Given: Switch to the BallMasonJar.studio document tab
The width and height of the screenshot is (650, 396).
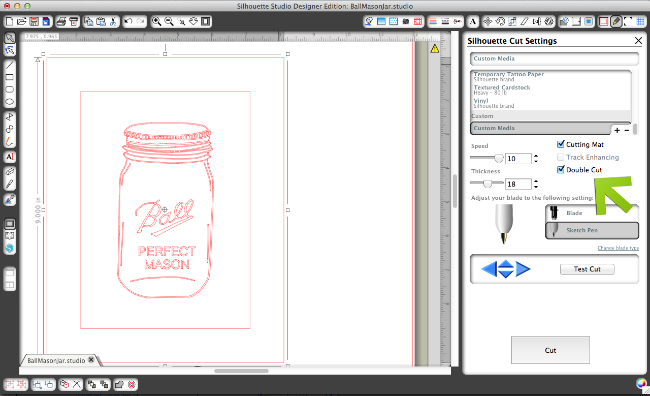Looking at the screenshot, I should coord(56,360).
